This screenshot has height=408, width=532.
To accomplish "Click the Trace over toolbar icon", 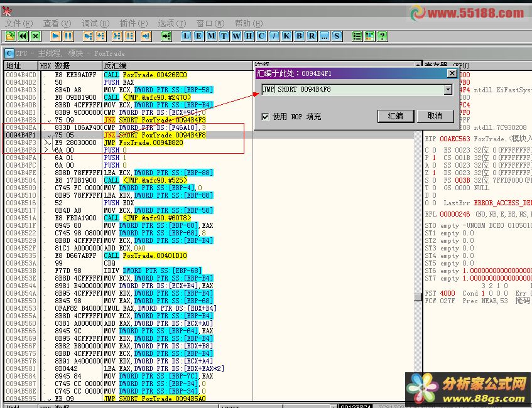I will click(x=129, y=36).
